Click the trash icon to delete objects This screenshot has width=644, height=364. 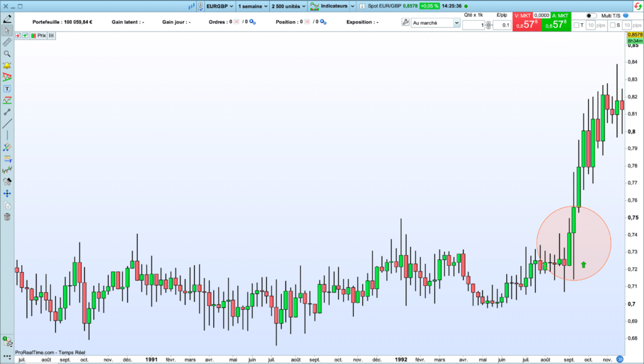click(7, 217)
